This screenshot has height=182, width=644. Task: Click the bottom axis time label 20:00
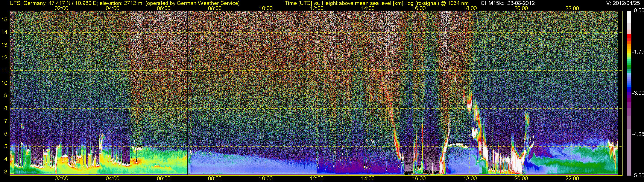[521, 179]
